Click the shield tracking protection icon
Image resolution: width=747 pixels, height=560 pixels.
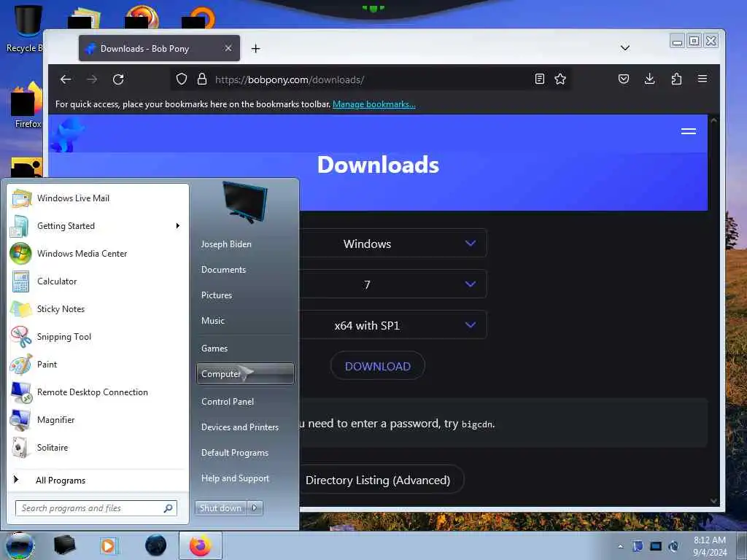point(182,79)
